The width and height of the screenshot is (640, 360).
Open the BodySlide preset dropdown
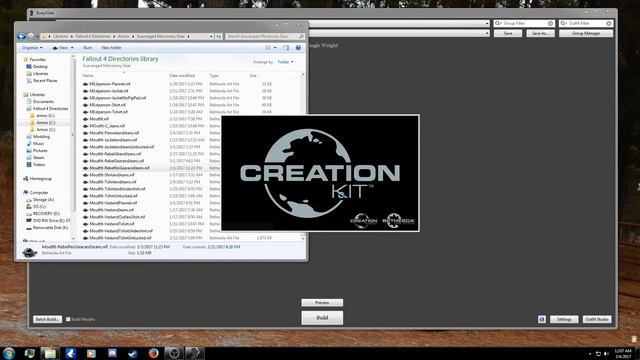[487, 33]
